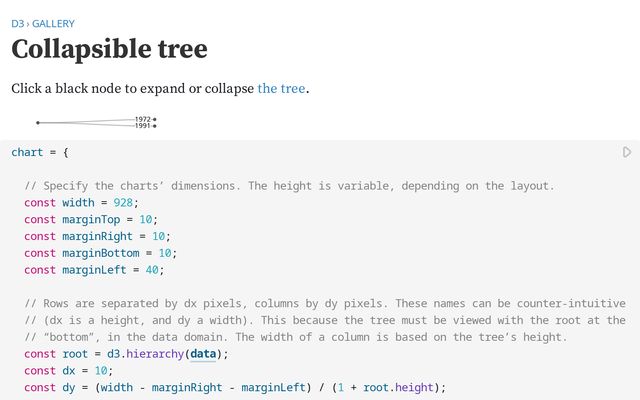The width and height of the screenshot is (640, 400).
Task: Follow "the tree" hyperlink
Action: coord(281,88)
